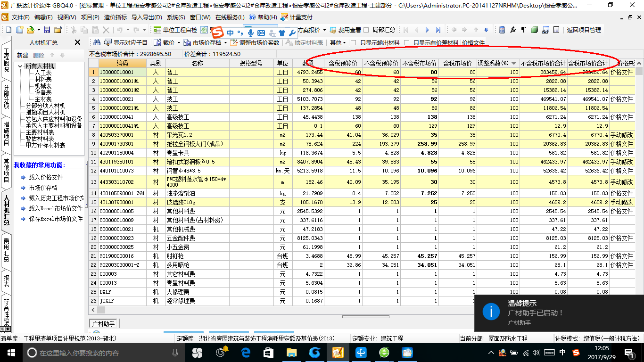
Task: Go to next record arrow
Action: 428,30
